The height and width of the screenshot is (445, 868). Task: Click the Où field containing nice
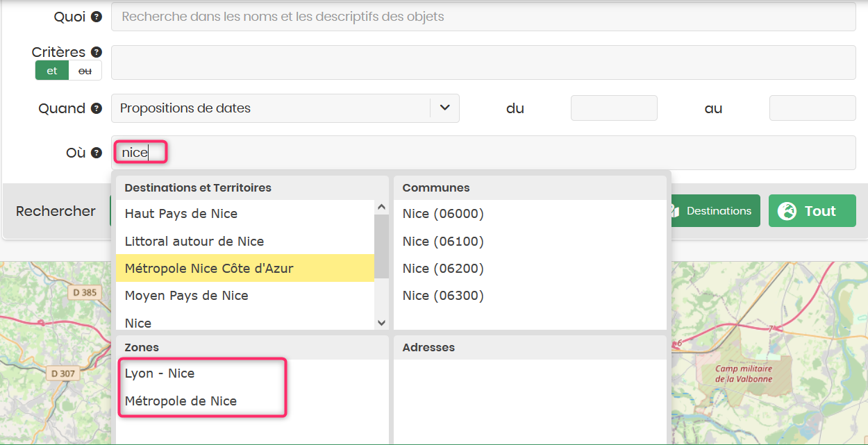coord(483,153)
